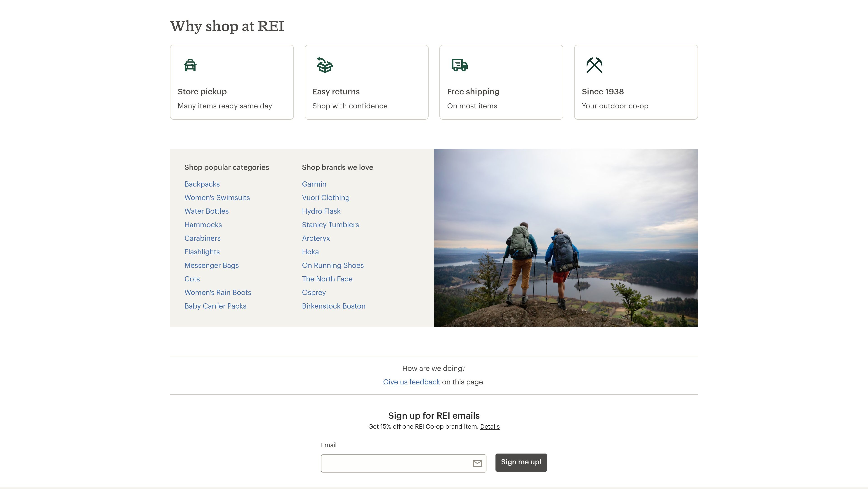Open the Water Bottles link
Screen dimensions: 868x489
[207, 211]
